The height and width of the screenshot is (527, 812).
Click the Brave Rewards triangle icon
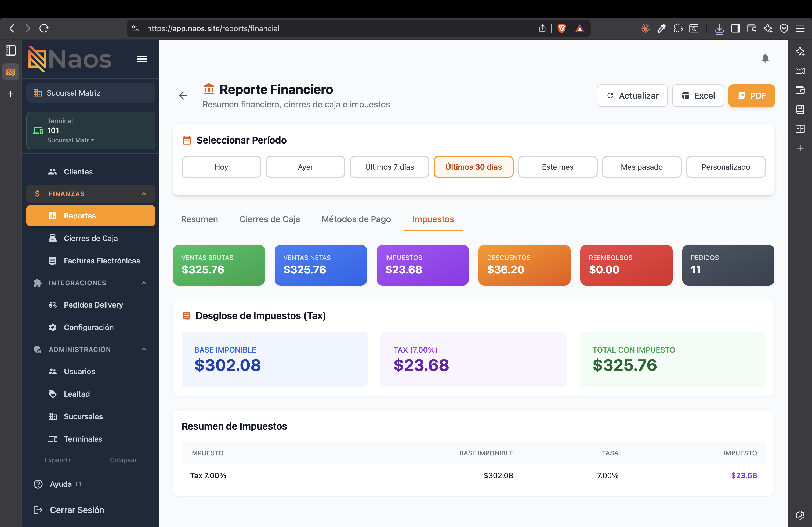(580, 28)
